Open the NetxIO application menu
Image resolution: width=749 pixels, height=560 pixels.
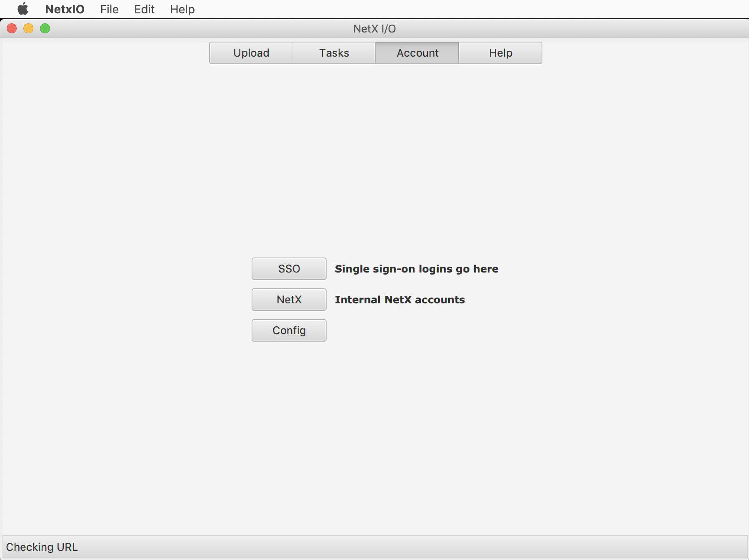[x=65, y=9]
